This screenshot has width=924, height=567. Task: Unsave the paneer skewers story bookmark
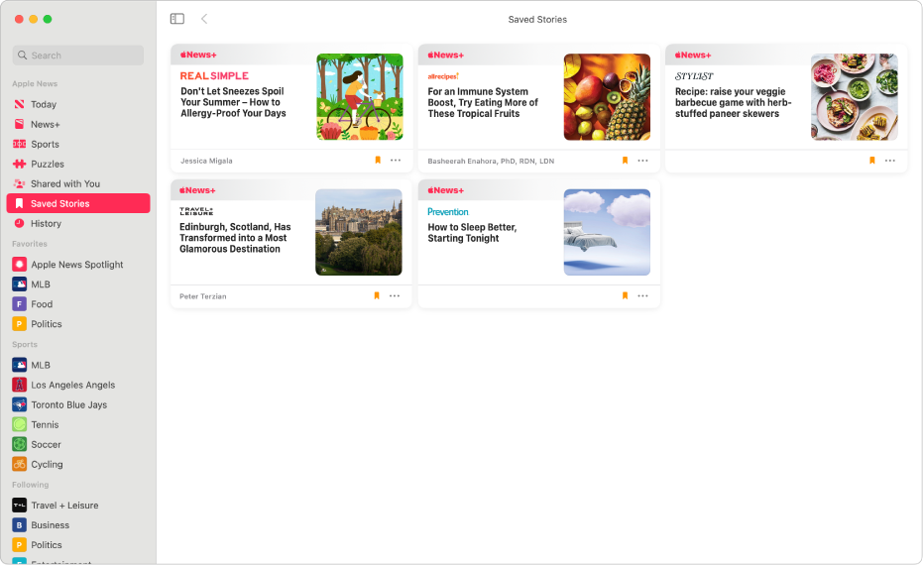coord(872,161)
